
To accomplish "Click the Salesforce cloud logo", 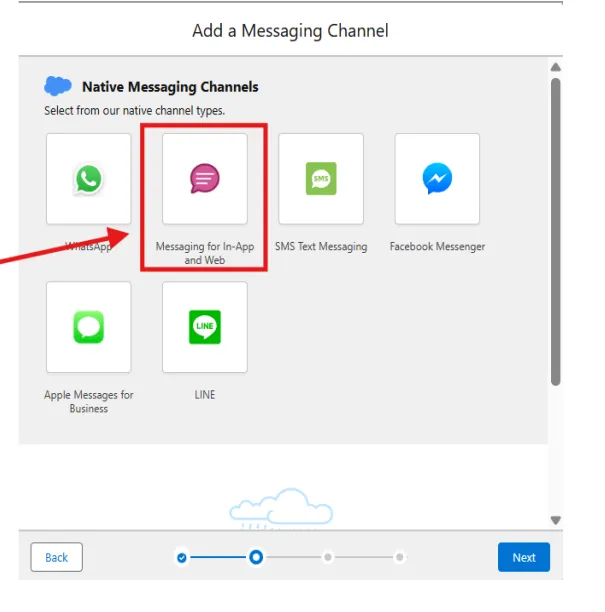I will click(59, 87).
